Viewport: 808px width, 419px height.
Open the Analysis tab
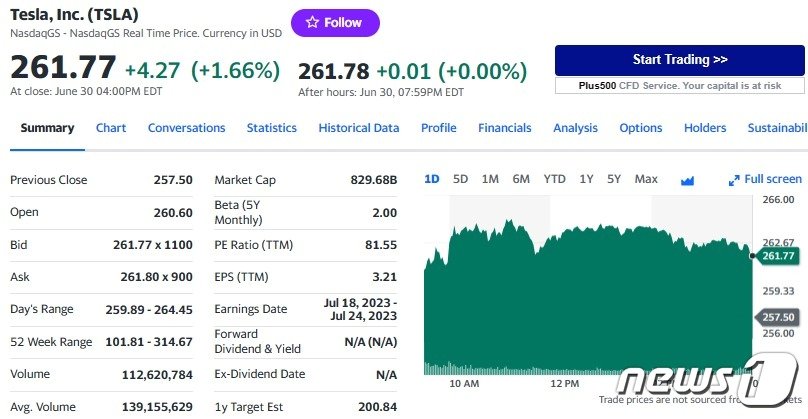(x=575, y=128)
